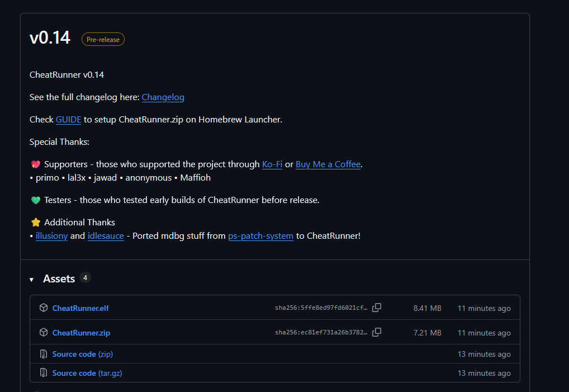The height and width of the screenshot is (392, 569).
Task: Collapse the Assets section triangle
Action: tap(31, 280)
